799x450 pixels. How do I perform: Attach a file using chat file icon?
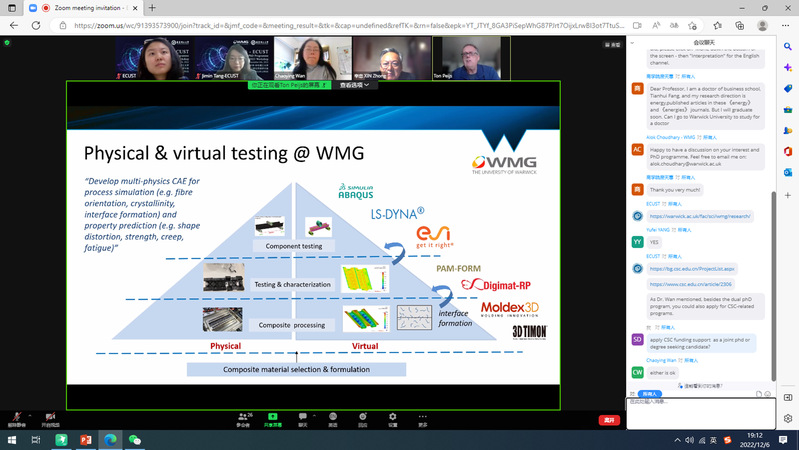(759, 394)
